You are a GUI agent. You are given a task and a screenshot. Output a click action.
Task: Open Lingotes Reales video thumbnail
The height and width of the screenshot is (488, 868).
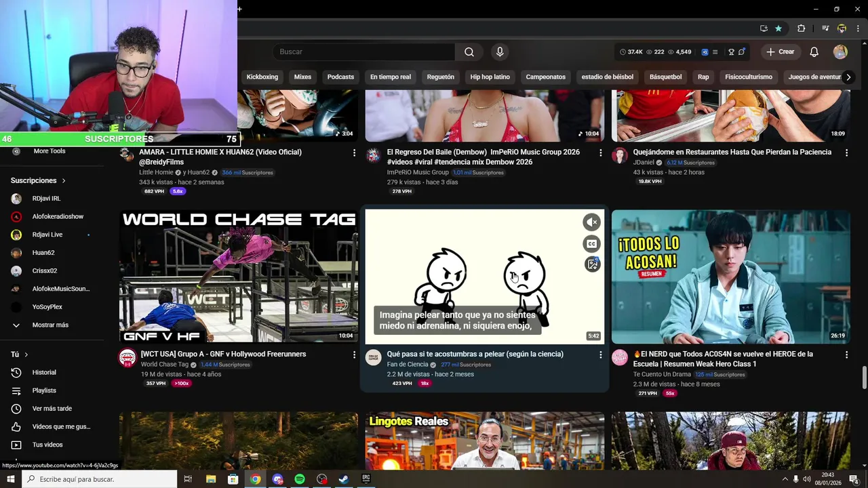485,441
